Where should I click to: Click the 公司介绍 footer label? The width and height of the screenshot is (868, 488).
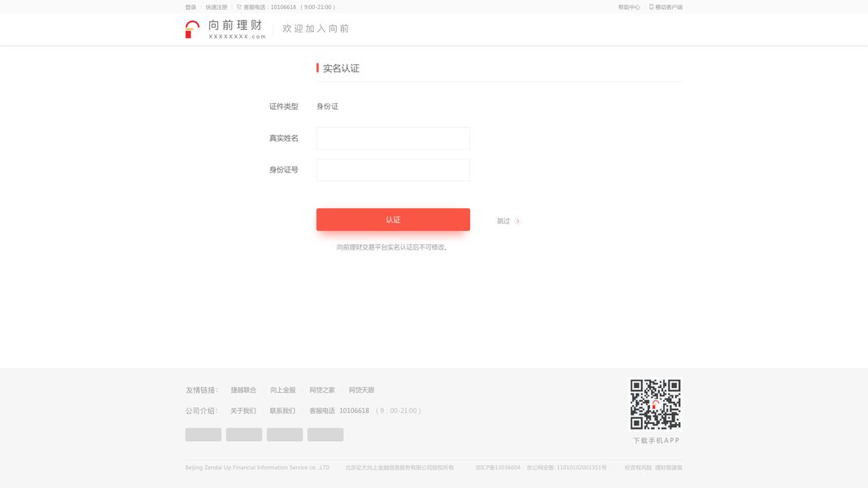pos(202,411)
